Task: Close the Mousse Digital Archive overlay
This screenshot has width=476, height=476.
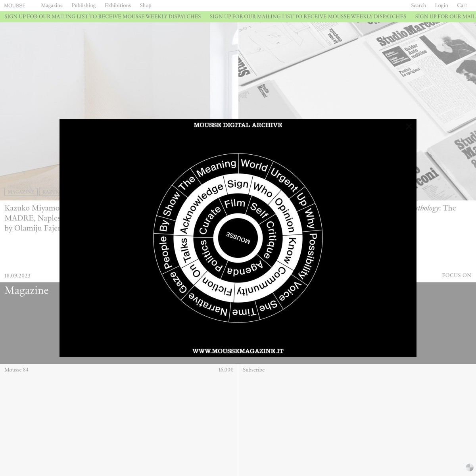Action: click(409, 126)
